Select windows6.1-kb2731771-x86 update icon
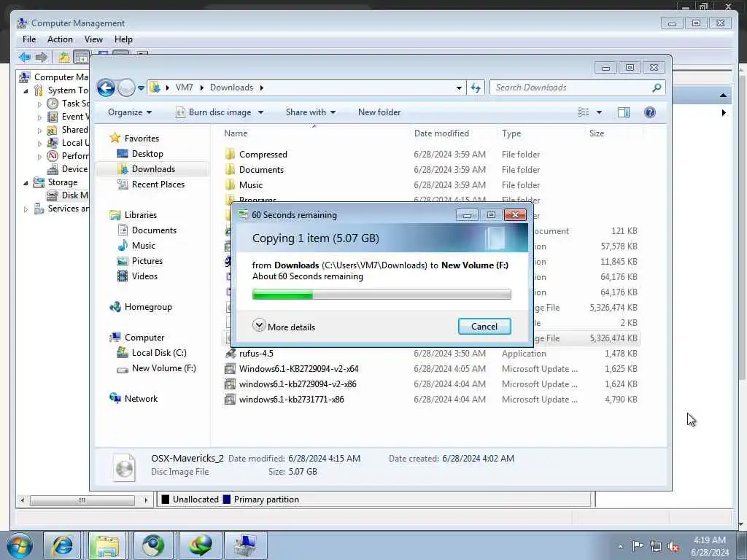The height and width of the screenshot is (560, 747). pos(230,399)
